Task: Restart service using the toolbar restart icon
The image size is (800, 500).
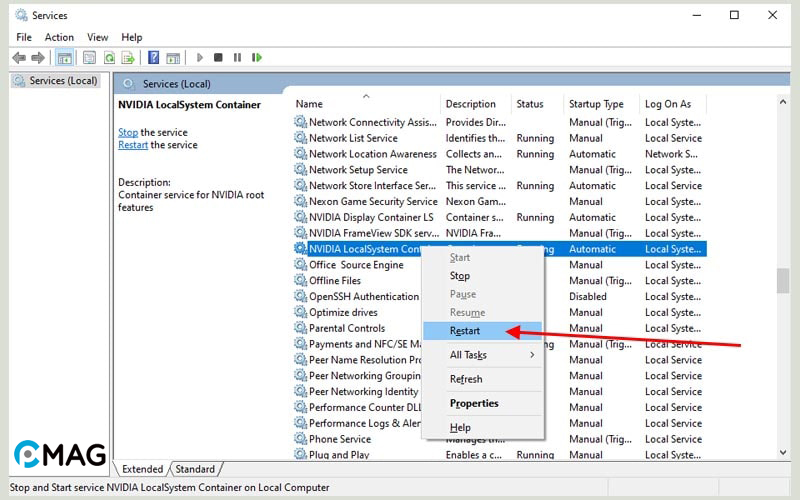Action: point(257,58)
